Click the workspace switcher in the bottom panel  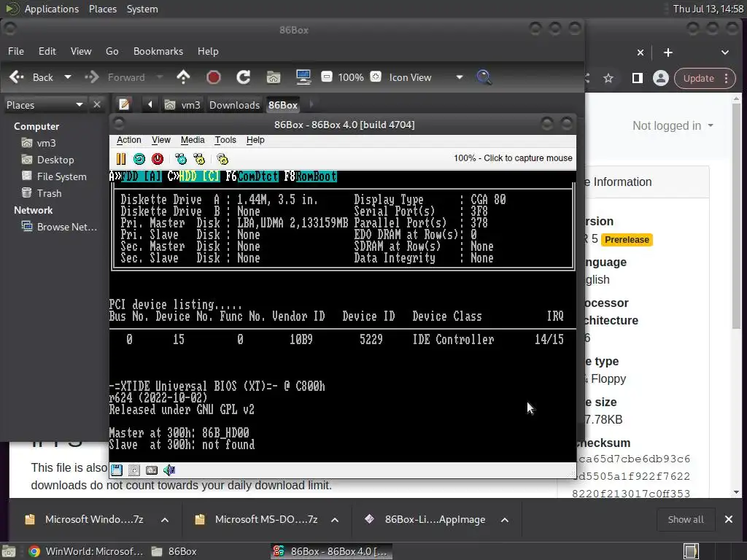coord(691,551)
